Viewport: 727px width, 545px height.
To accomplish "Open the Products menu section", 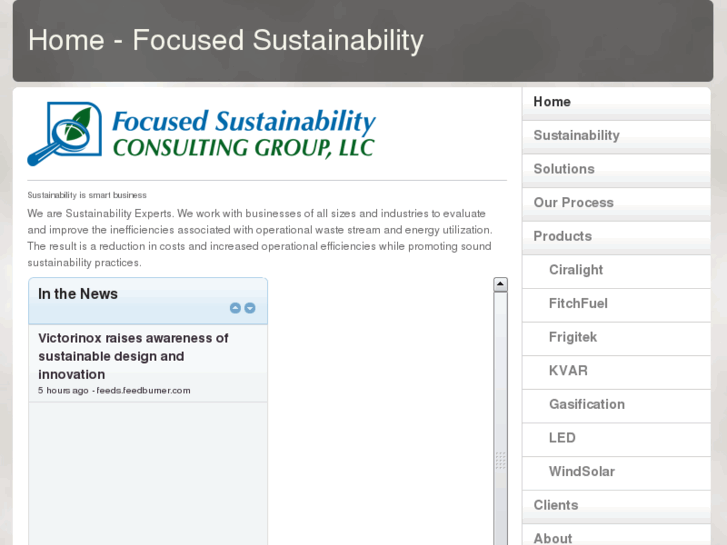I will point(562,236).
